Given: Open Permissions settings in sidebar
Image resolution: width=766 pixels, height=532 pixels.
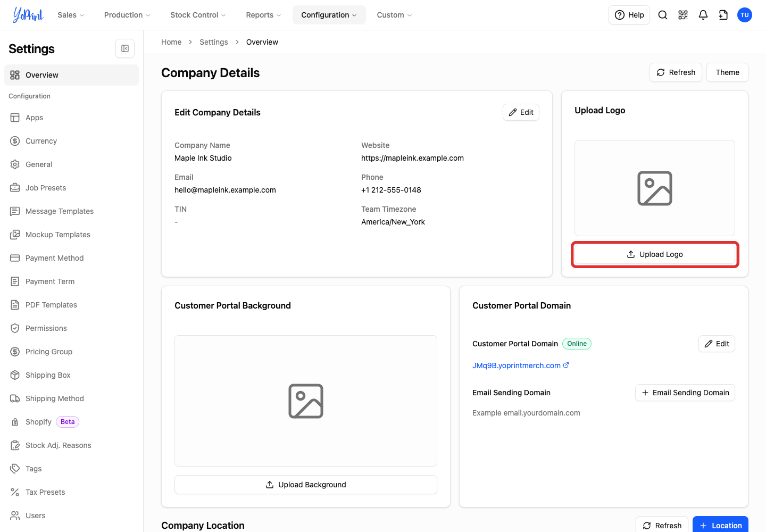Looking at the screenshot, I should (71, 328).
